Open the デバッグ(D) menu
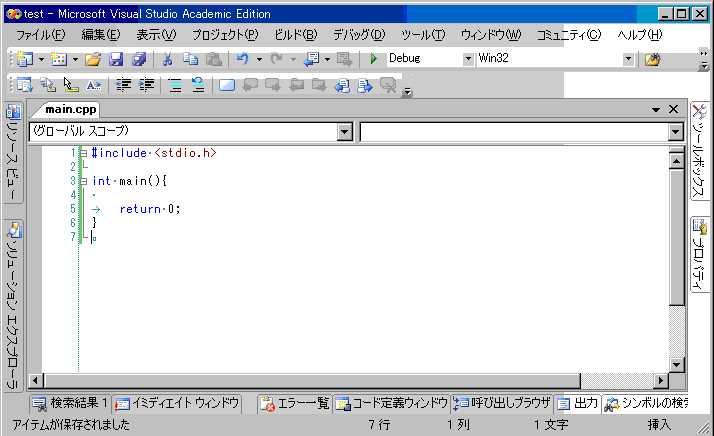Screen dimensions: 714x436 click(x=358, y=35)
